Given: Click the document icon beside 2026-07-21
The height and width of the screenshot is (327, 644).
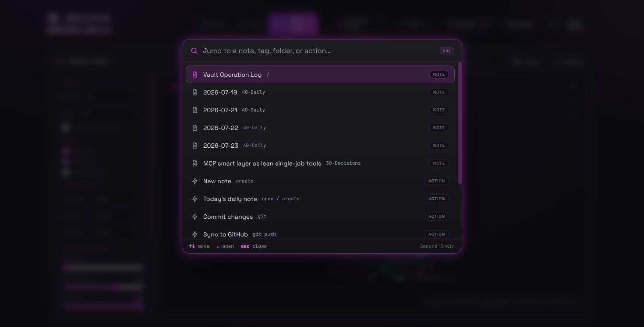Looking at the screenshot, I should tap(195, 110).
